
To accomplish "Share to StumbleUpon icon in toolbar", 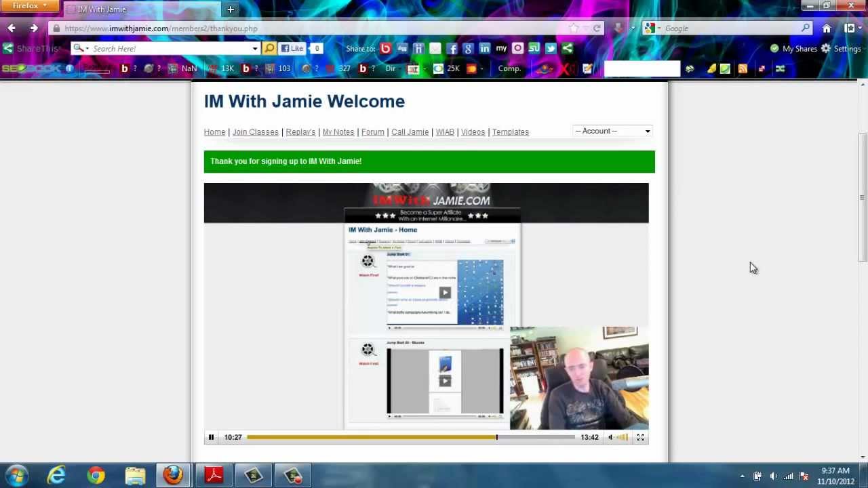I will pos(534,49).
